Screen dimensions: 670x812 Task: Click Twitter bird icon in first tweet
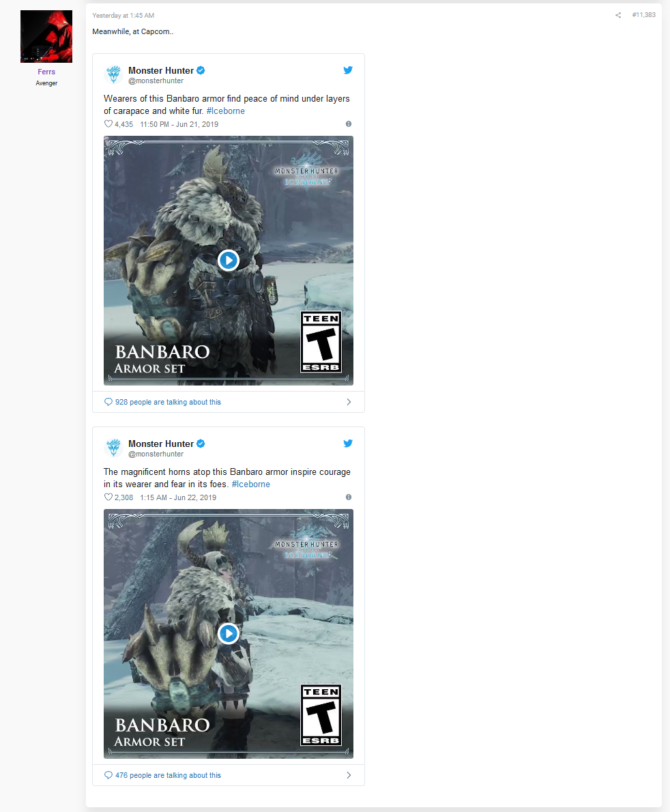[348, 70]
